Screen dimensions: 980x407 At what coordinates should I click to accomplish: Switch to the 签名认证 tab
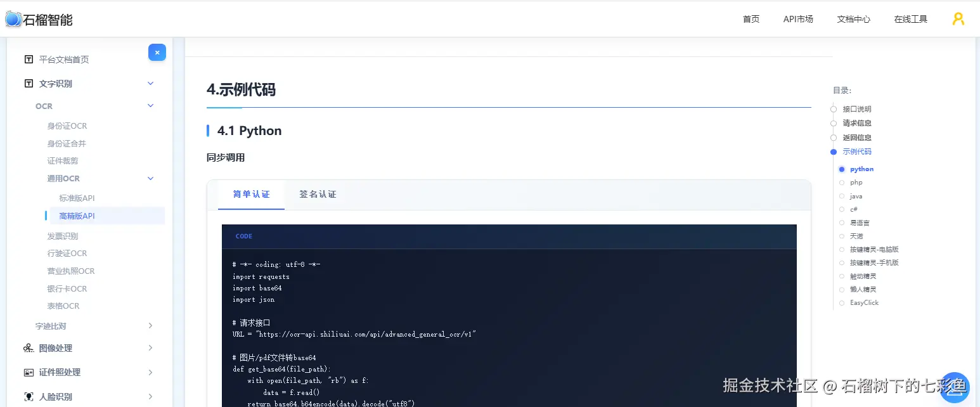pyautogui.click(x=318, y=195)
